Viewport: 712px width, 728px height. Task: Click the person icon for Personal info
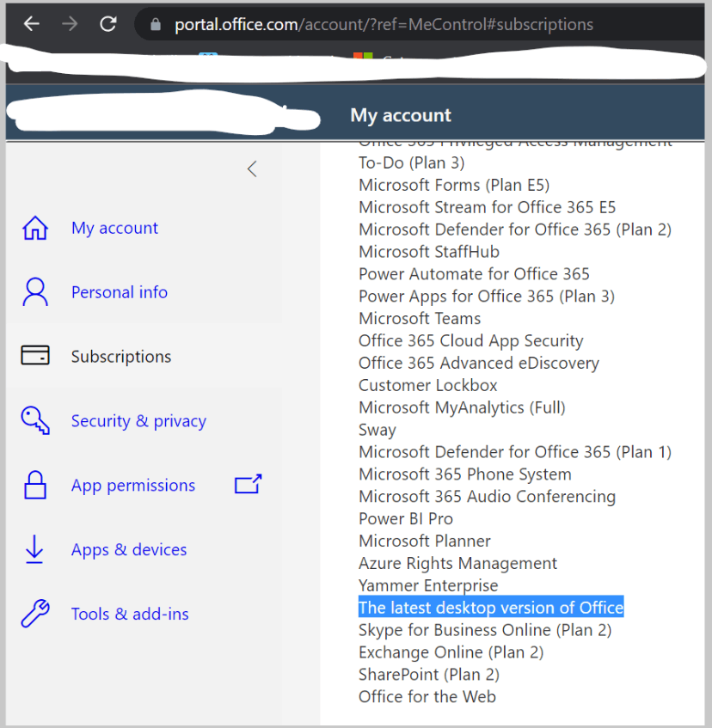(35, 292)
